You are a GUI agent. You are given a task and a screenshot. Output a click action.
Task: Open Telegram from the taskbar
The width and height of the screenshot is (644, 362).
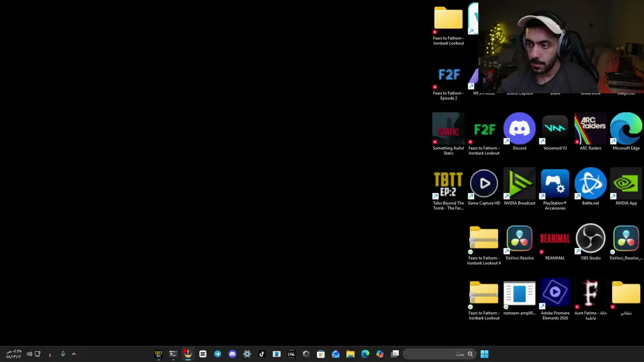pyautogui.click(x=217, y=354)
